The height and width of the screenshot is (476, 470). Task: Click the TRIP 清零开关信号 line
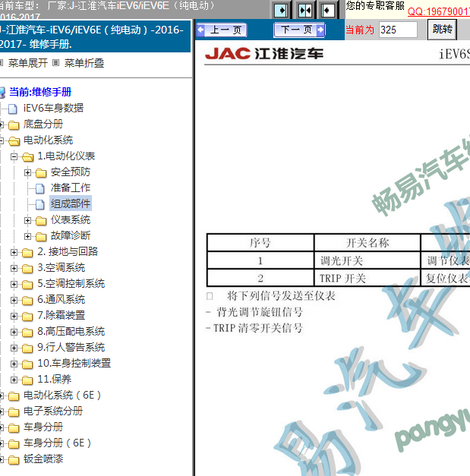(x=257, y=328)
